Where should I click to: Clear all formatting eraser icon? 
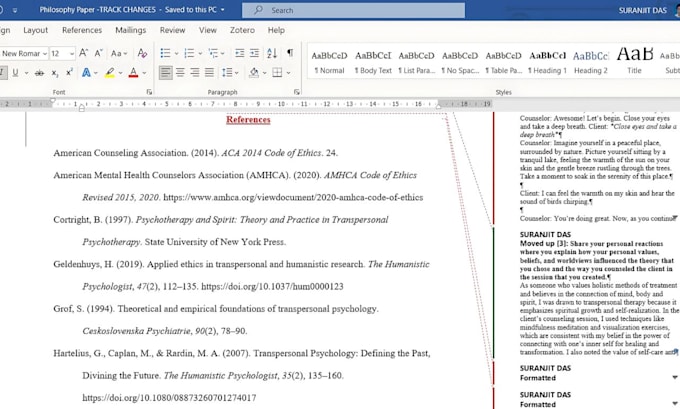click(142, 53)
